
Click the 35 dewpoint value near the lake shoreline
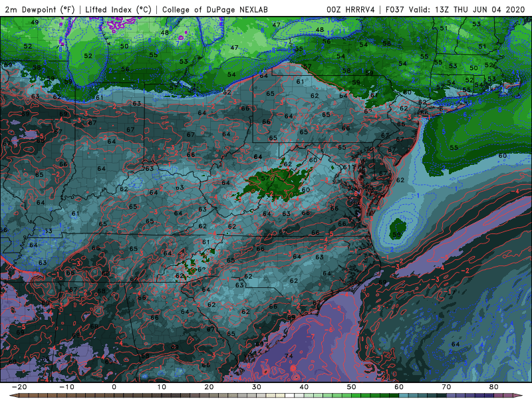tap(299, 49)
